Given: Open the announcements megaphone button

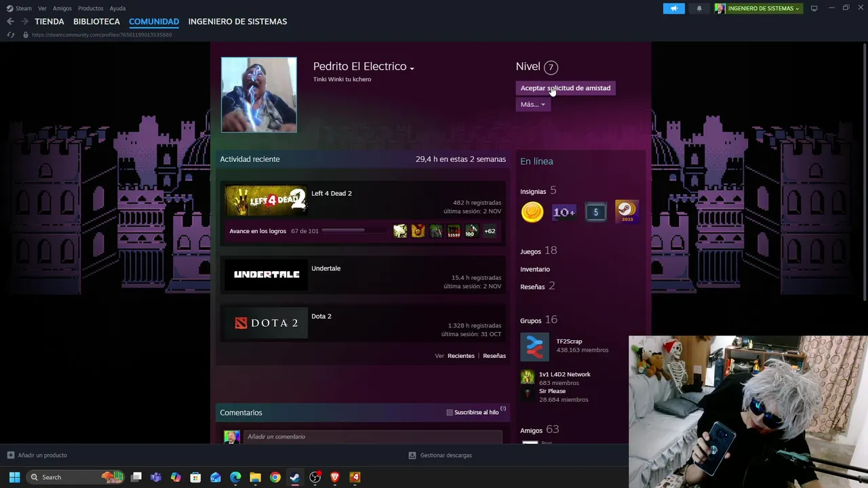Looking at the screenshot, I should [x=674, y=8].
